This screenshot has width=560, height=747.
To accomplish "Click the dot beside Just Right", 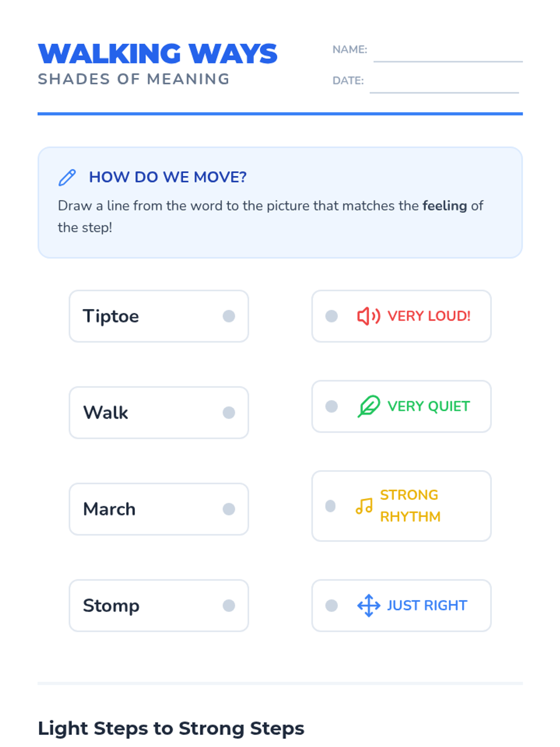I will pyautogui.click(x=331, y=606).
